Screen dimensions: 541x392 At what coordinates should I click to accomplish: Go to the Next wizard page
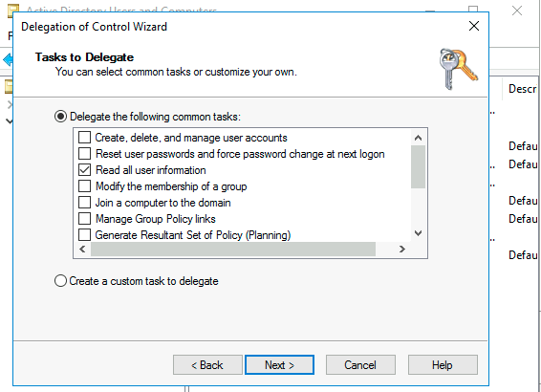pos(279,364)
